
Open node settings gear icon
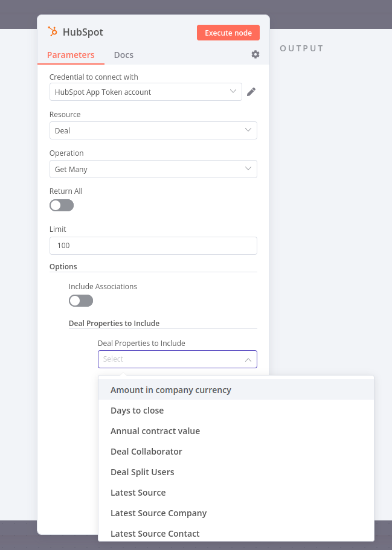tap(255, 54)
